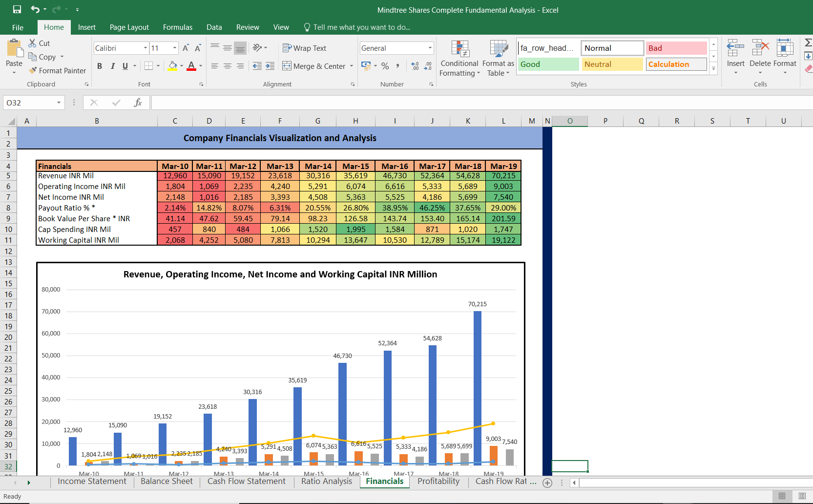Viewport: 813px width, 504px height.
Task: Select column header O
Action: click(570, 121)
